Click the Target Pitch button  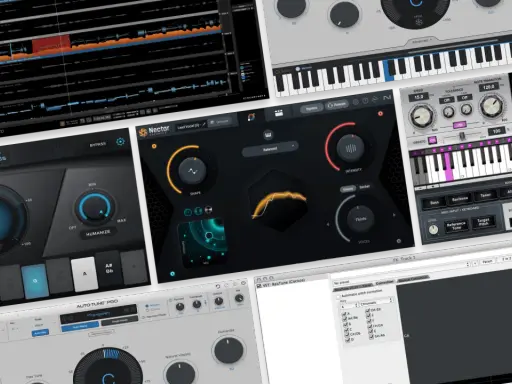(483, 222)
